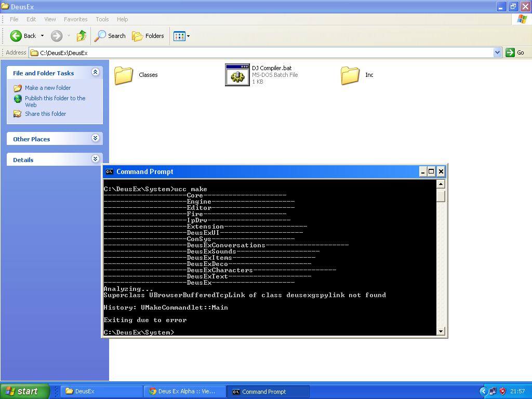Open the Tools menu
The image size is (532, 399).
102,19
